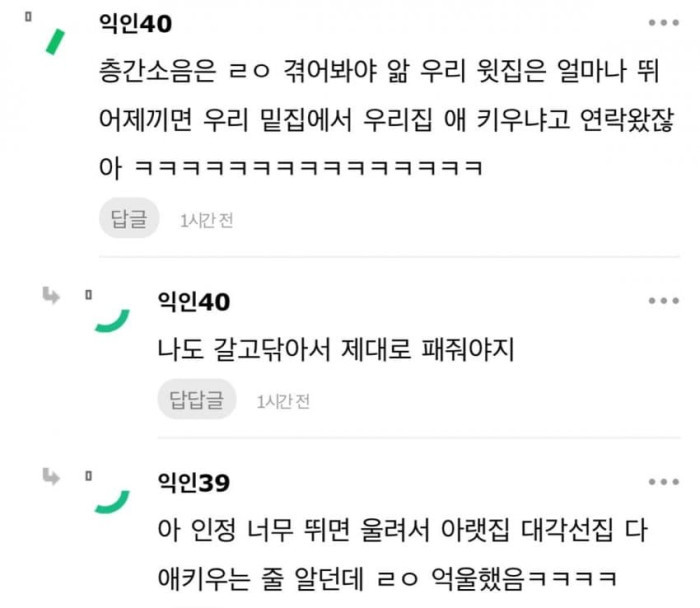Click the reply text starting with 아 인정 너무 뛰면
700x608 pixels.
403,554
